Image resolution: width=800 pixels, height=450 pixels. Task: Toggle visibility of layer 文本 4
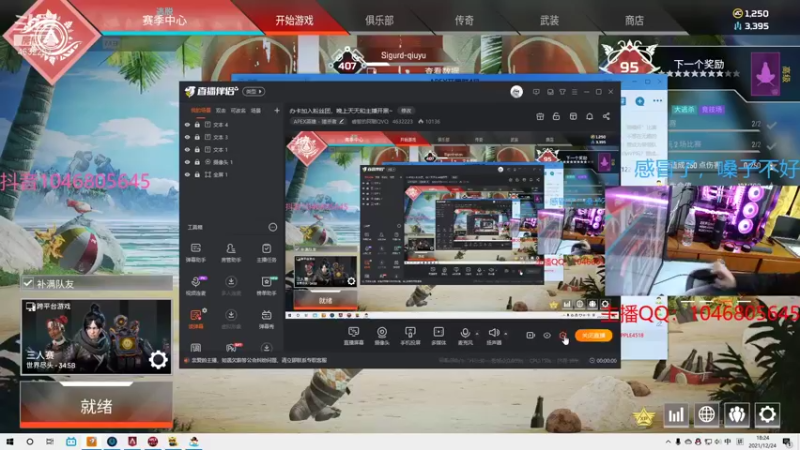pos(187,124)
